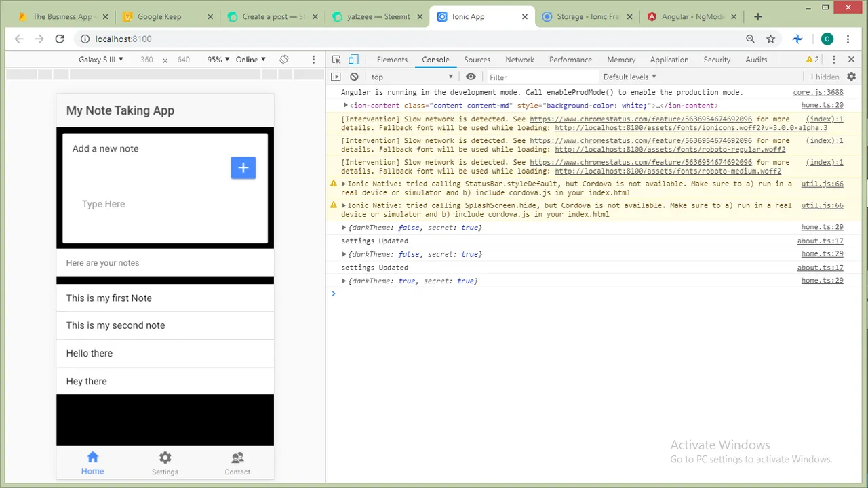Expand the ion-content element log entry
868x488 pixels.
(x=346, y=106)
